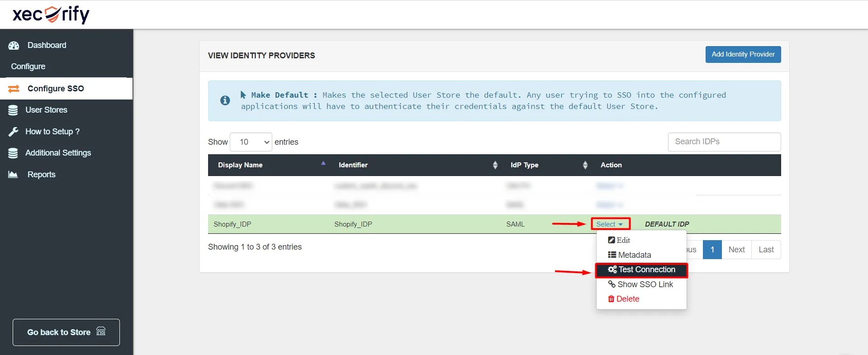Click Configure heading in sidebar

click(28, 66)
